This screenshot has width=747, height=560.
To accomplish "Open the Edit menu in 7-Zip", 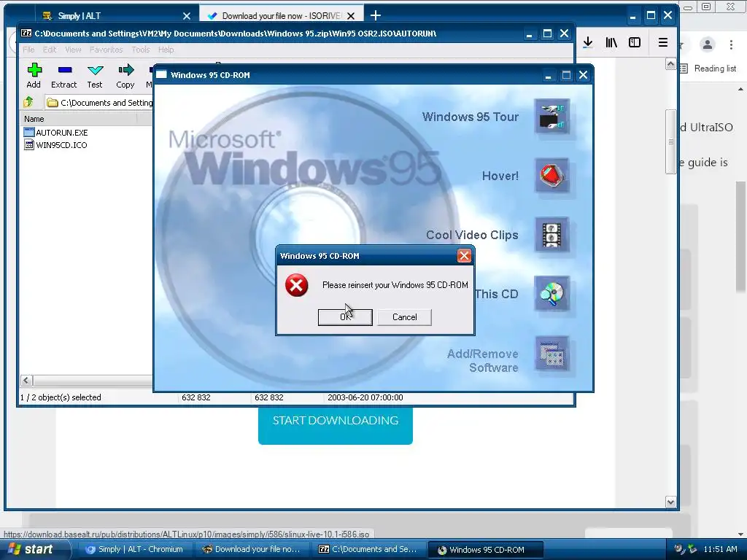I will (50, 50).
